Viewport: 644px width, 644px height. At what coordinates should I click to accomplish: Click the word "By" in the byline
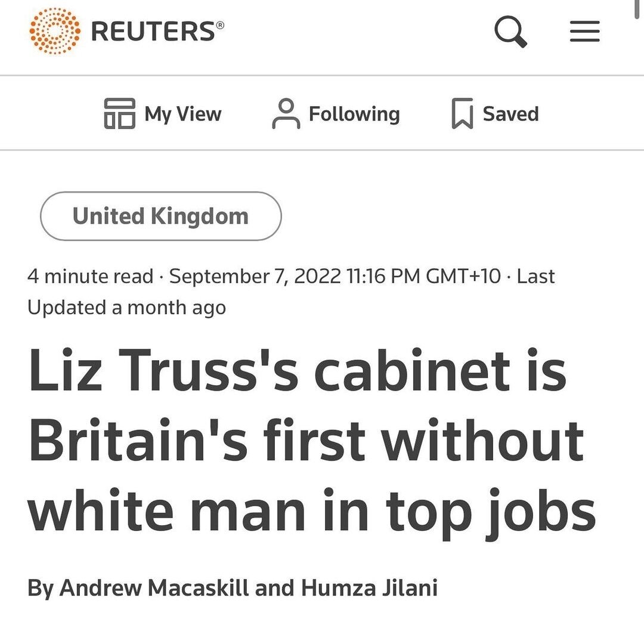point(40,587)
